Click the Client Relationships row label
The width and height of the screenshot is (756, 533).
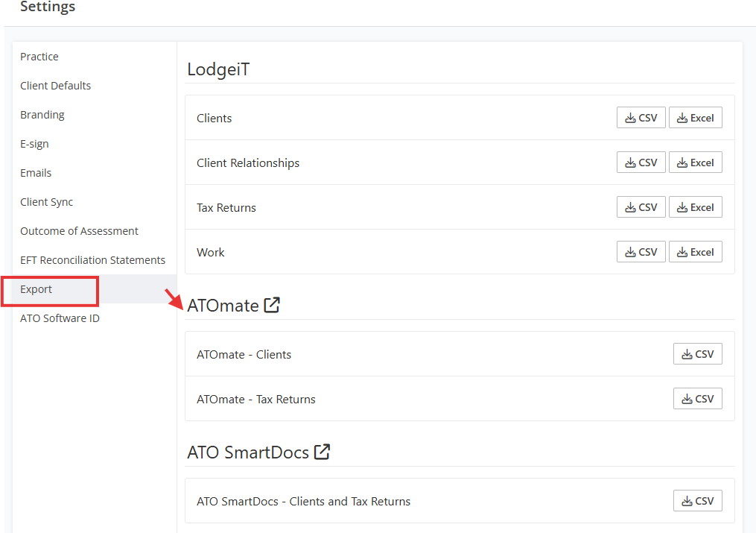click(x=248, y=163)
